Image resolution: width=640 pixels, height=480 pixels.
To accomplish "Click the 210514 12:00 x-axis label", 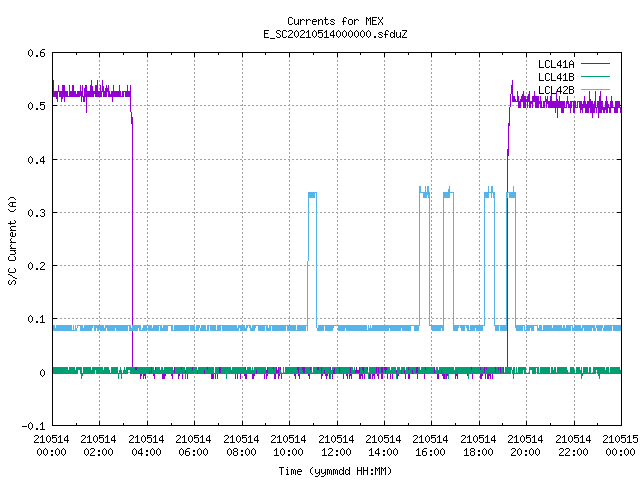I will pos(336,446).
